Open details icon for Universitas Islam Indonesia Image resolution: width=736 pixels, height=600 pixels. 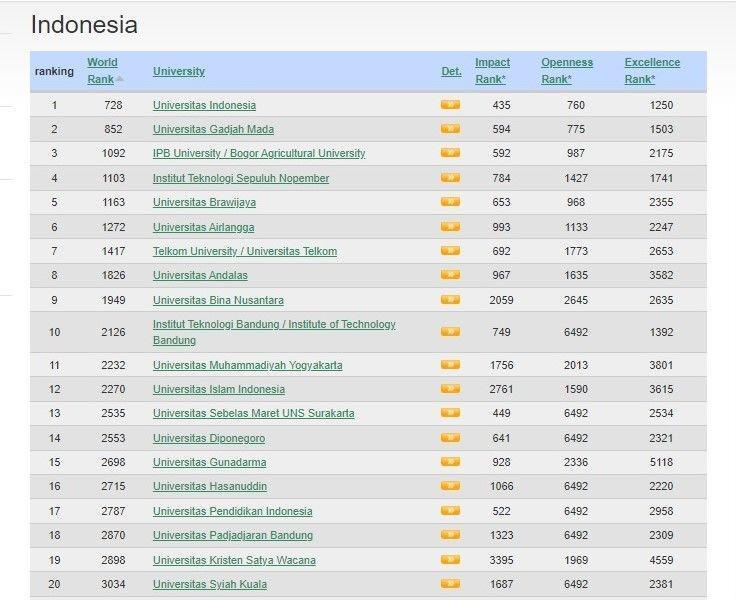tap(450, 389)
